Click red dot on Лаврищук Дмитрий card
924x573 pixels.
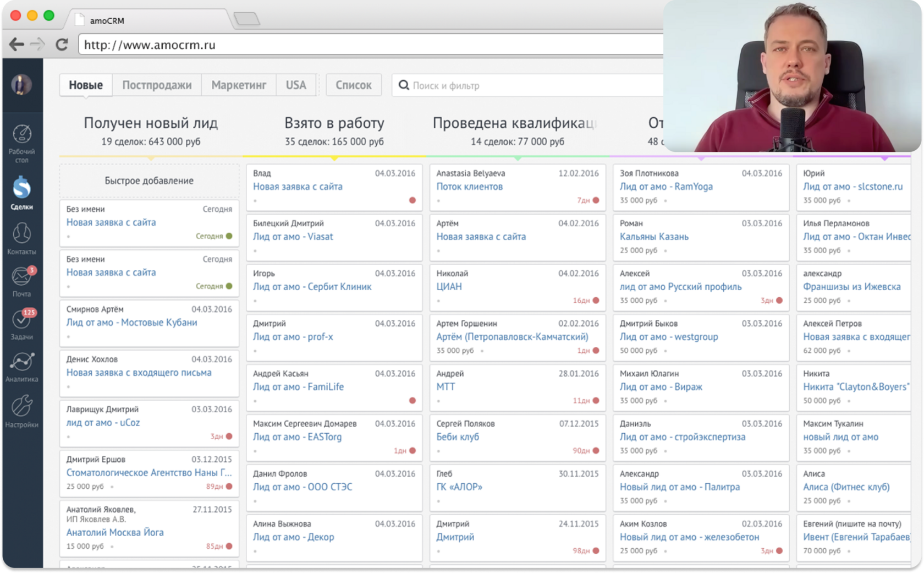pyautogui.click(x=229, y=436)
